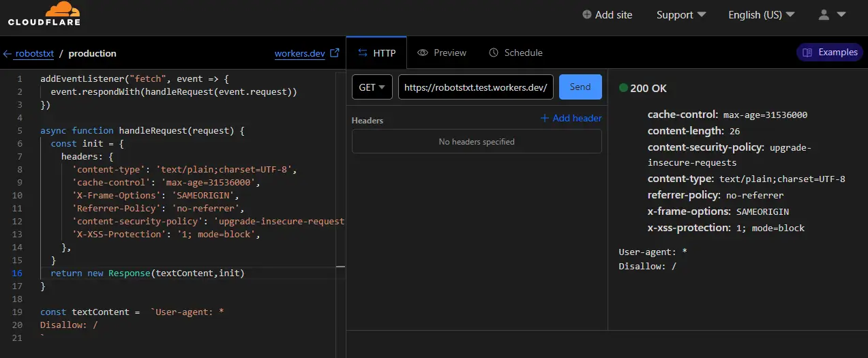Click the const textContent code line

pos(132,312)
